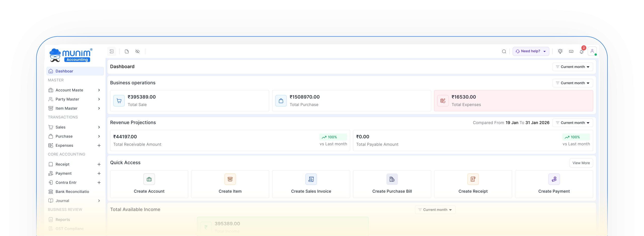Toggle the hide-amounts eye-slash icon
644x236 pixels.
point(137,51)
